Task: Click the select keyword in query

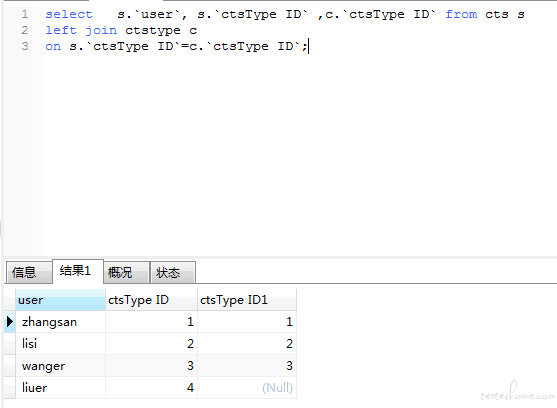Action: (69, 15)
